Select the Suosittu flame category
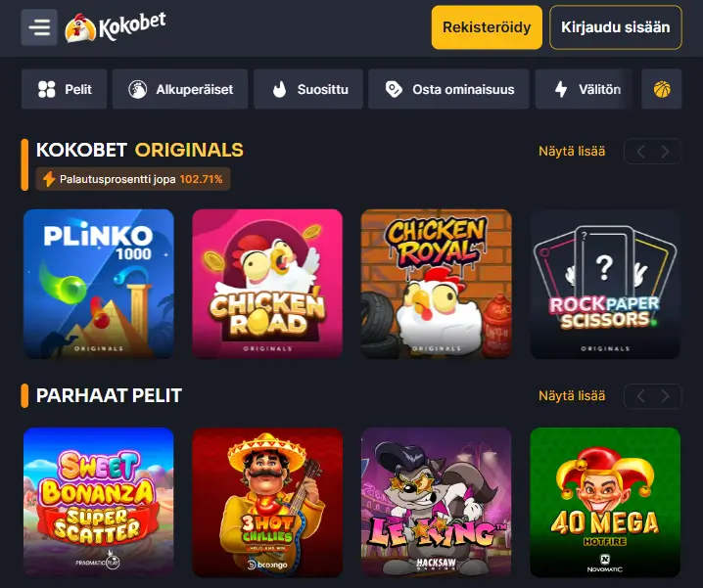This screenshot has height=588, width=703. 308,89
